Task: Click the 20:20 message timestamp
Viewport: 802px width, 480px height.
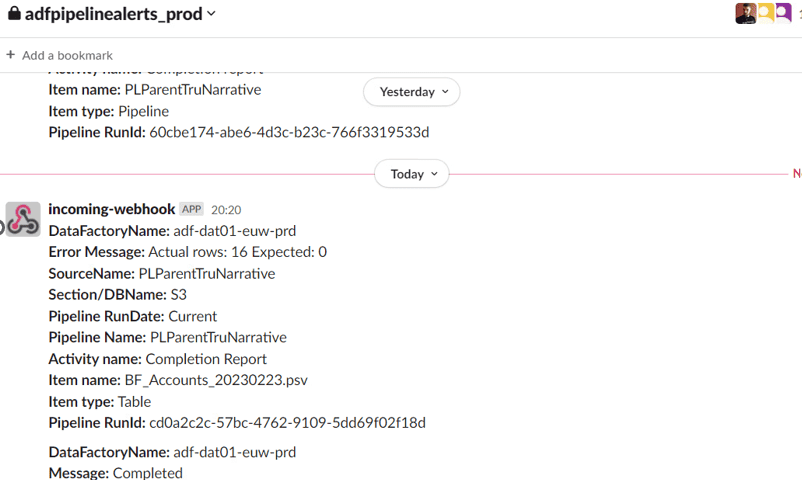Action: click(226, 210)
